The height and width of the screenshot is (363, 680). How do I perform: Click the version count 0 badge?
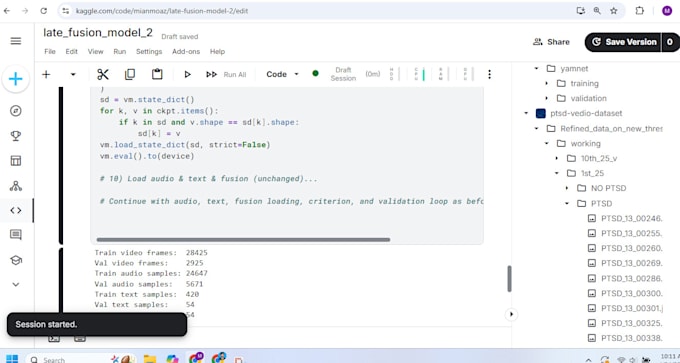[670, 42]
